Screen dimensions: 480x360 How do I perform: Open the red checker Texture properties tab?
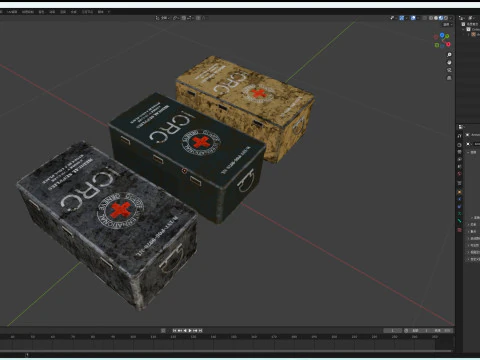pos(459,230)
